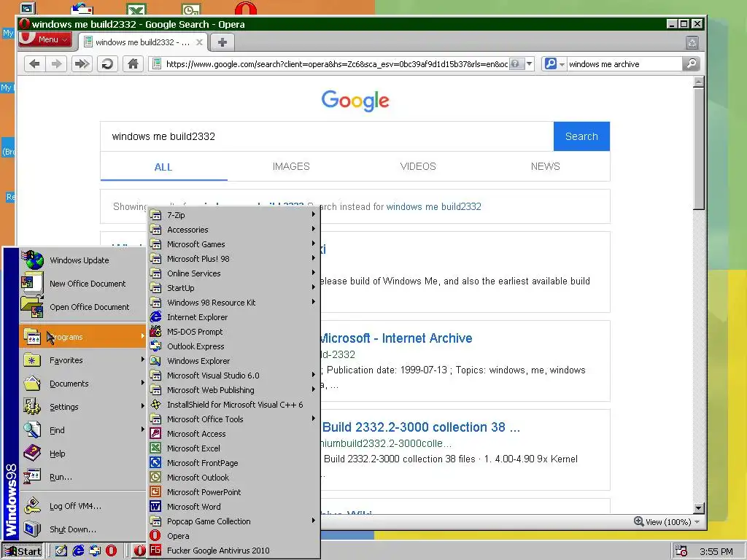Launch Microsoft Word from Programs menu
Image resolution: width=747 pixels, height=560 pixels.
[233, 507]
